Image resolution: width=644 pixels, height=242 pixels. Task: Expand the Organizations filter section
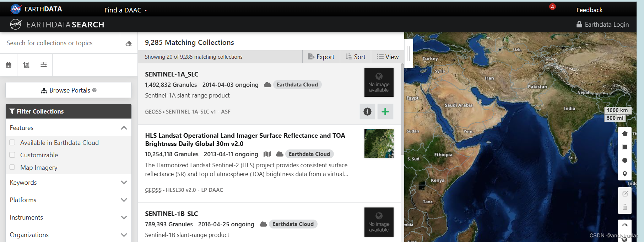[69, 235]
